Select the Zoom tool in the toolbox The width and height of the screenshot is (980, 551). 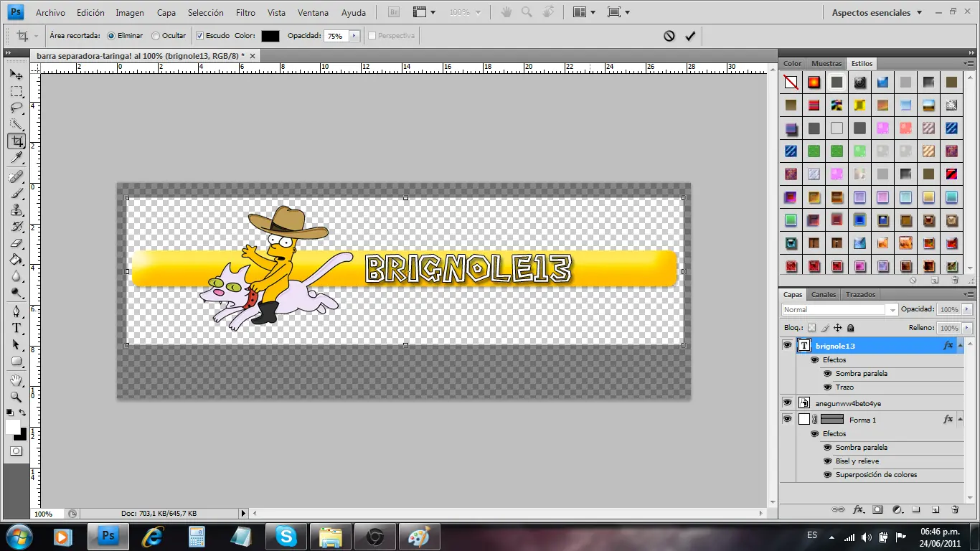coord(16,397)
